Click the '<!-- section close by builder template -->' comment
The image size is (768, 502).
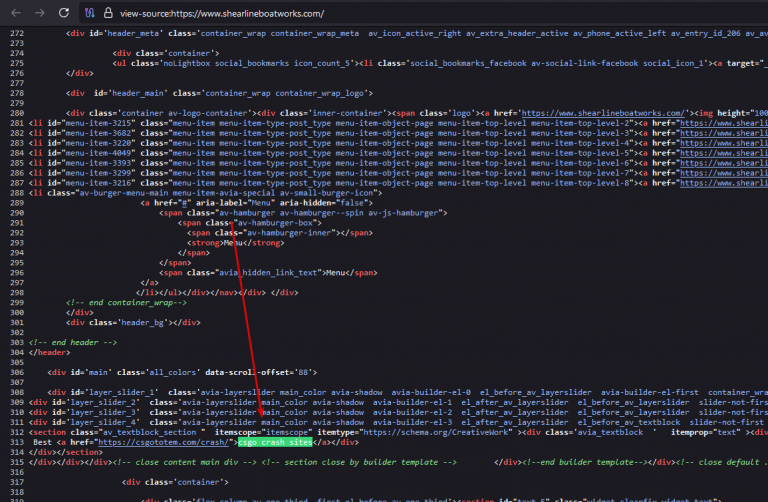[359, 462]
